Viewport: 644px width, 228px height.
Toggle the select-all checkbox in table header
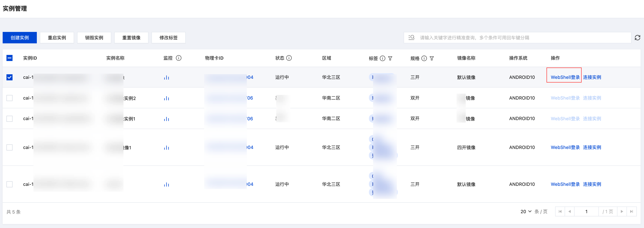pos(9,58)
